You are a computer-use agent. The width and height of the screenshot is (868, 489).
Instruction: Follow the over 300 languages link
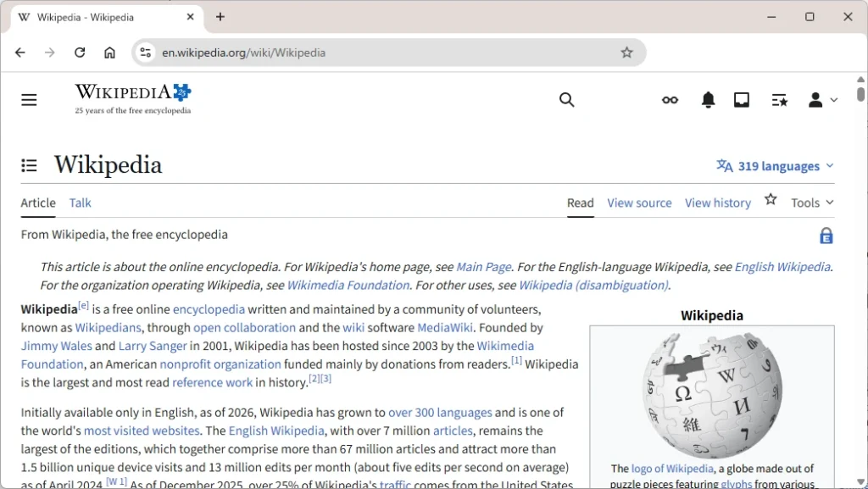tap(440, 413)
